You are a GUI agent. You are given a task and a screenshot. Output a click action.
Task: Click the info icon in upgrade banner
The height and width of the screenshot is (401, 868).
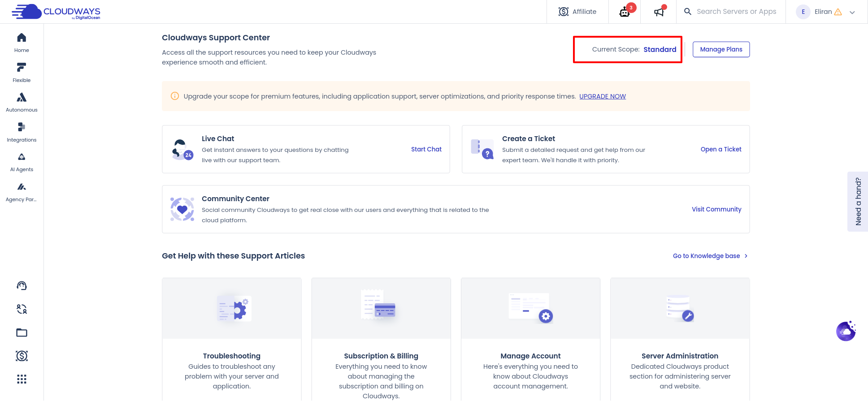pos(175,96)
